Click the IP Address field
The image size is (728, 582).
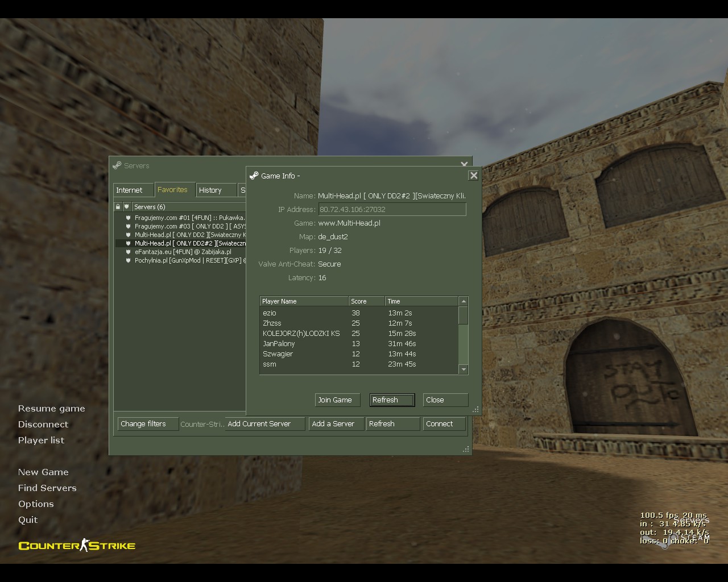(x=392, y=209)
